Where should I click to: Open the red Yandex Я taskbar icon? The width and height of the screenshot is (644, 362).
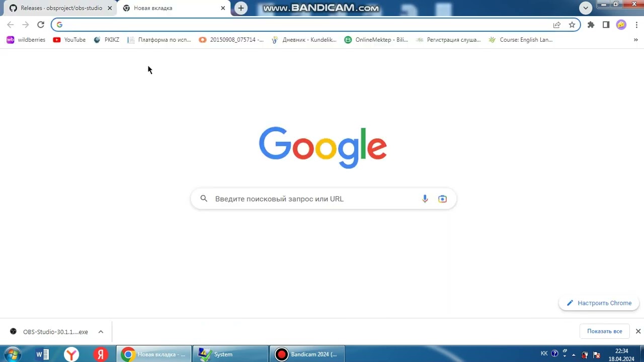click(101, 354)
